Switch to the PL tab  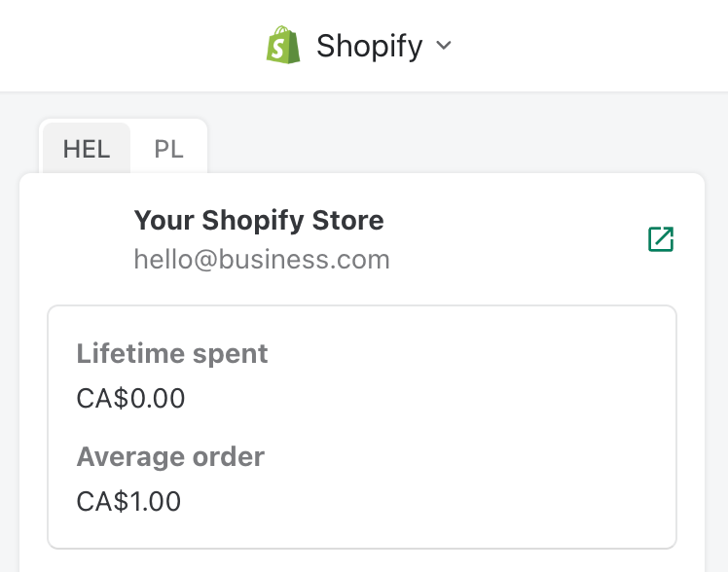(168, 149)
